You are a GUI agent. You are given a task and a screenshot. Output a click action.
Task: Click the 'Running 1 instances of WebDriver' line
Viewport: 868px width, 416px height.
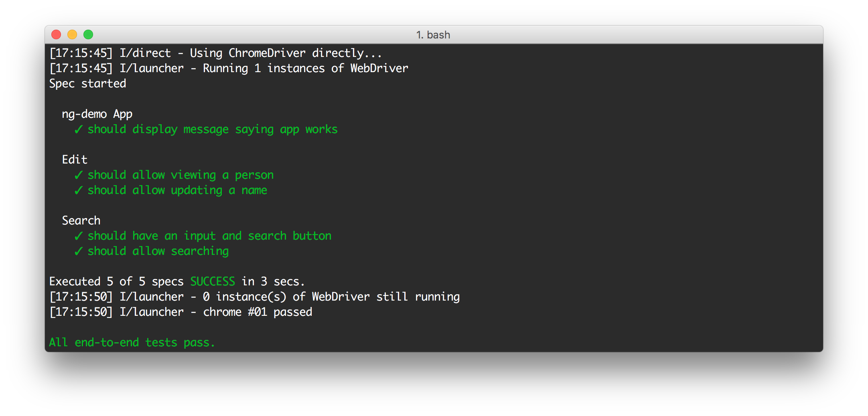point(229,69)
